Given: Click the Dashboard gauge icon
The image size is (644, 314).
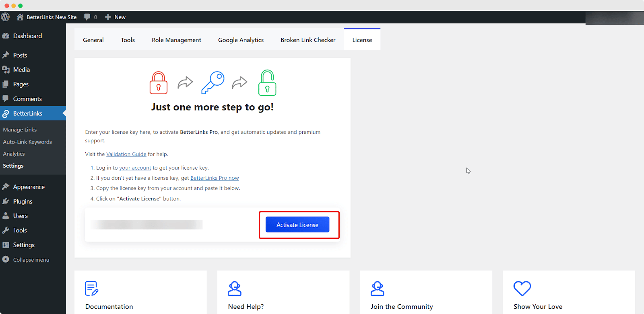Looking at the screenshot, I should (6, 36).
